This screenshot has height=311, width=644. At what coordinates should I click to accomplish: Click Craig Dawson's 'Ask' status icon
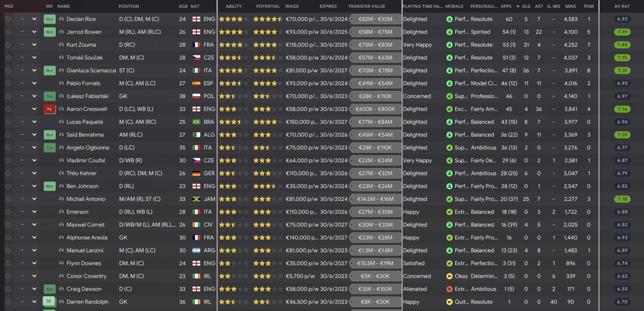point(49,289)
